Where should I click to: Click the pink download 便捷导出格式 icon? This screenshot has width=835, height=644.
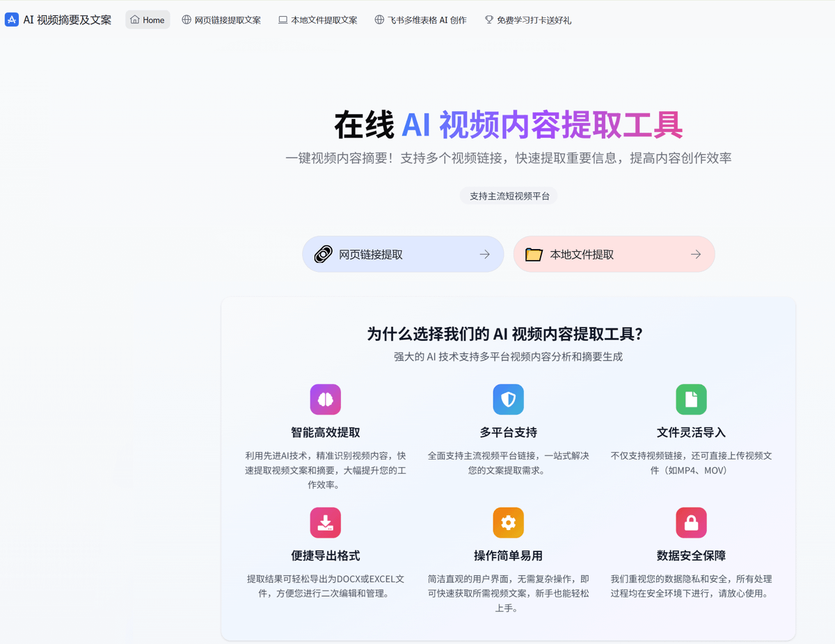pyautogui.click(x=325, y=522)
